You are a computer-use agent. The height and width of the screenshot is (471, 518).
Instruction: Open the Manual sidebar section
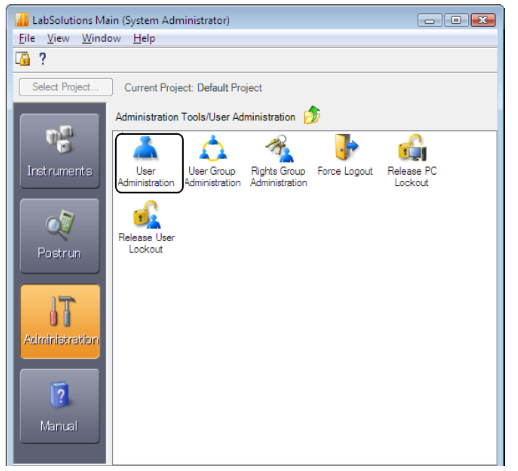pyautogui.click(x=60, y=406)
